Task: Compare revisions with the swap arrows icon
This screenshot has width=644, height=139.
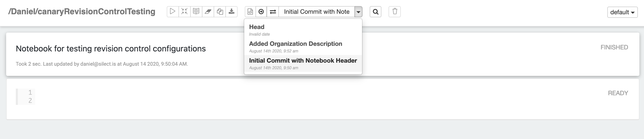Action: (x=273, y=12)
